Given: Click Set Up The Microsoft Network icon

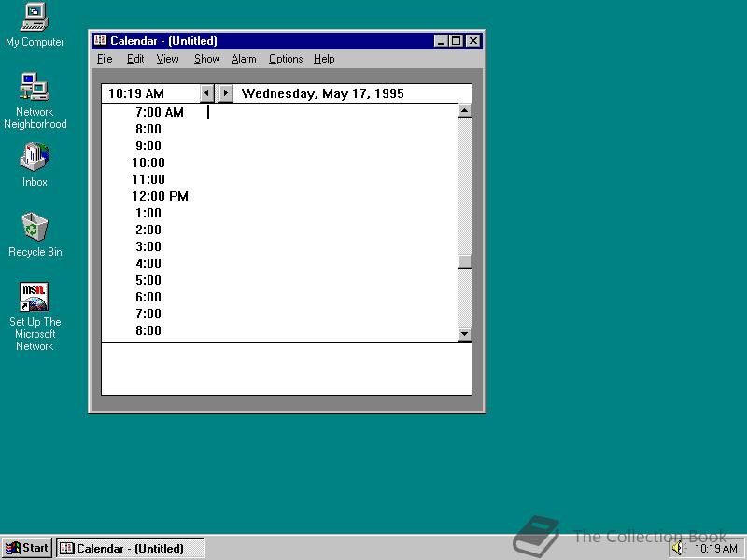Looking at the screenshot, I should (35, 298).
